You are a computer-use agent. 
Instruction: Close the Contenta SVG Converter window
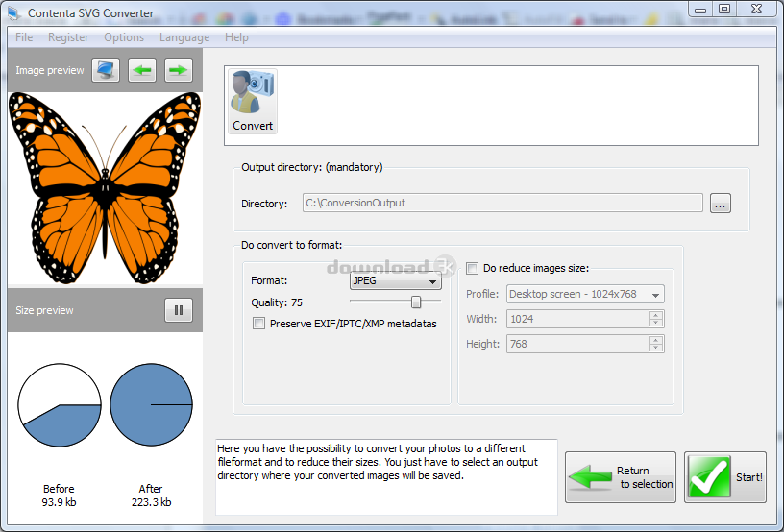(x=756, y=10)
